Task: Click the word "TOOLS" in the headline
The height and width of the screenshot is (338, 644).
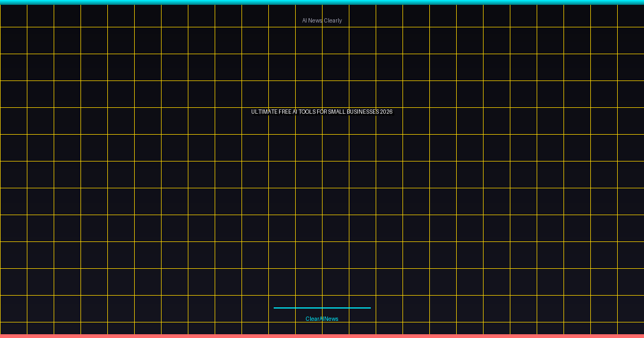Action: click(308, 112)
